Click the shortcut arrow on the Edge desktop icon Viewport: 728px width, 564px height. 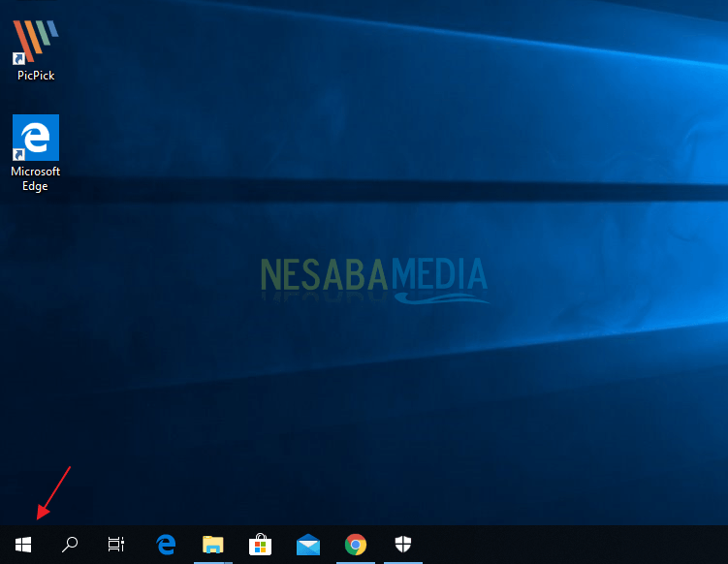(x=18, y=154)
